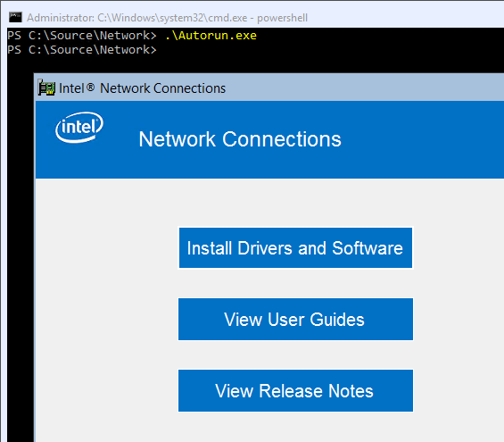Click the Intel logo in blue header
504x442 pixels.
tap(79, 127)
